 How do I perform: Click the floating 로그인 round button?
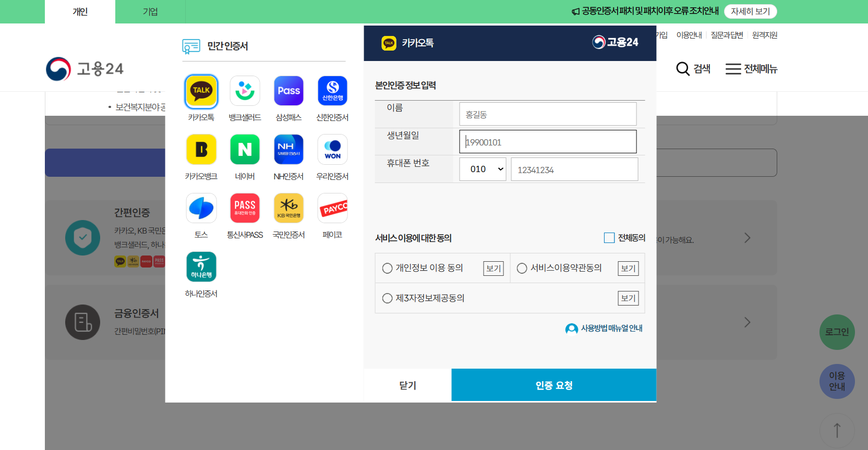837,332
